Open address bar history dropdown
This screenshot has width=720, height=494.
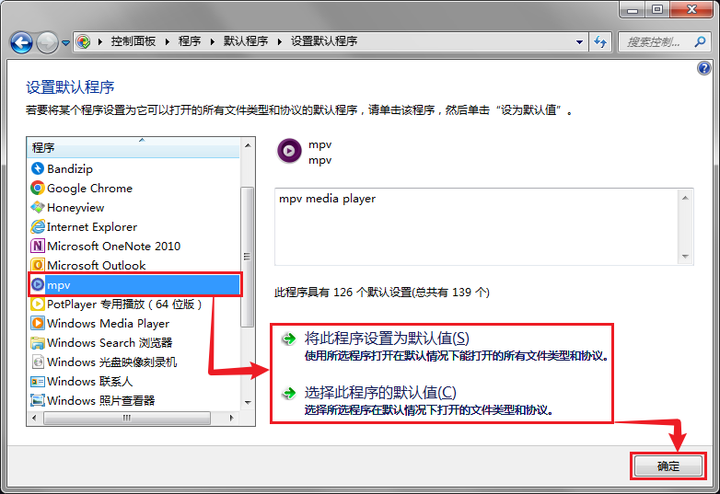[x=579, y=42]
